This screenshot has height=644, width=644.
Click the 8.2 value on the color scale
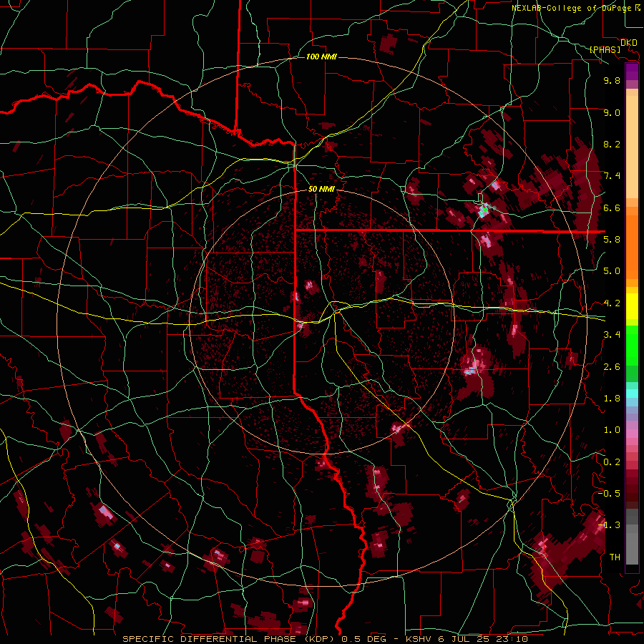pos(612,144)
